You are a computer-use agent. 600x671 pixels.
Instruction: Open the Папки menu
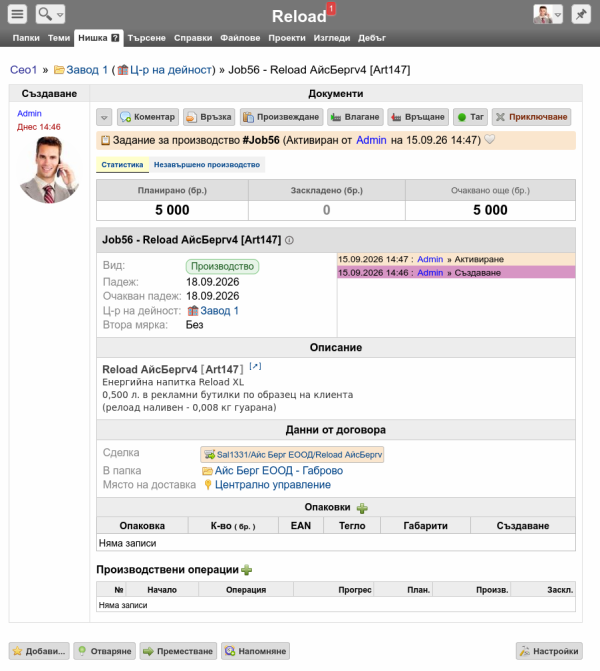tap(26, 38)
